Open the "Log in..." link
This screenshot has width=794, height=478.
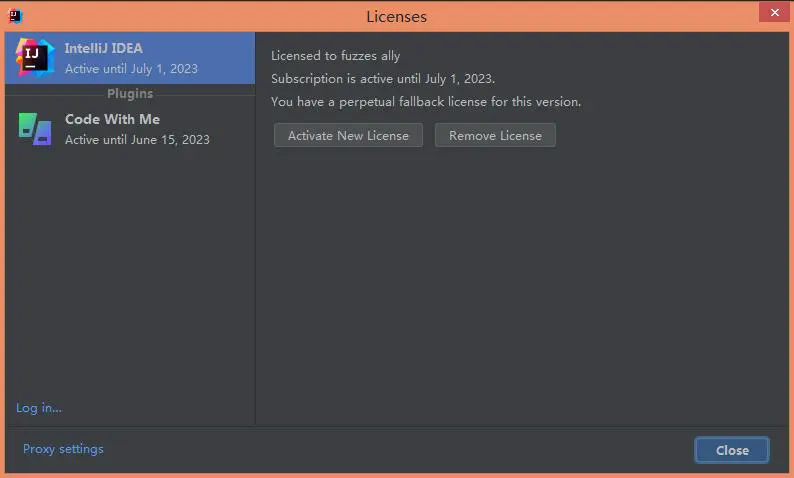39,407
